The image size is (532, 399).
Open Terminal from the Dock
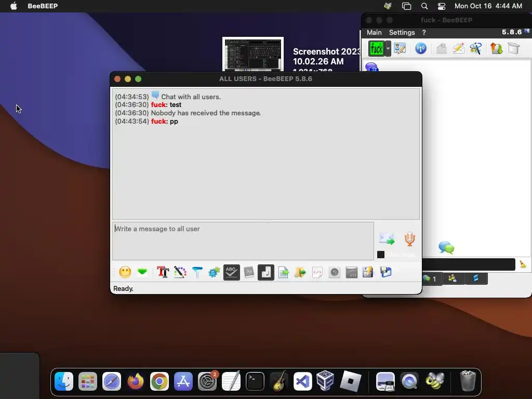pos(255,381)
